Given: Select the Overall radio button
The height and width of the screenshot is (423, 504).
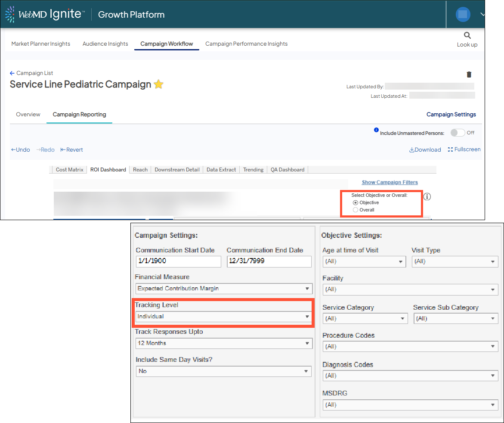Looking at the screenshot, I should 356,210.
